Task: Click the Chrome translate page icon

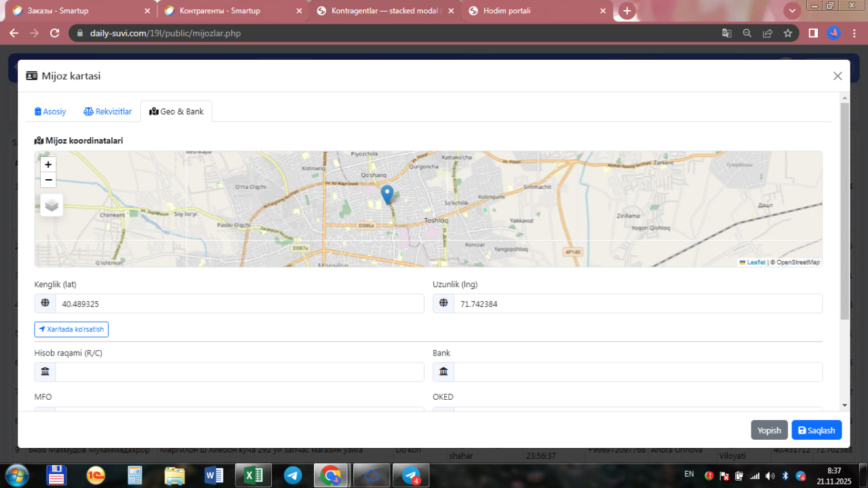Action: coord(726,33)
